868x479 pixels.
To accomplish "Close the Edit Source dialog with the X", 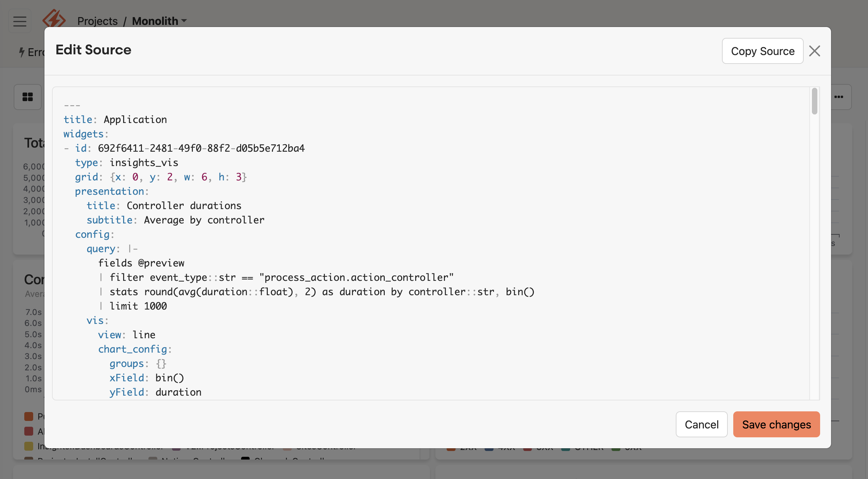I will 815,51.
